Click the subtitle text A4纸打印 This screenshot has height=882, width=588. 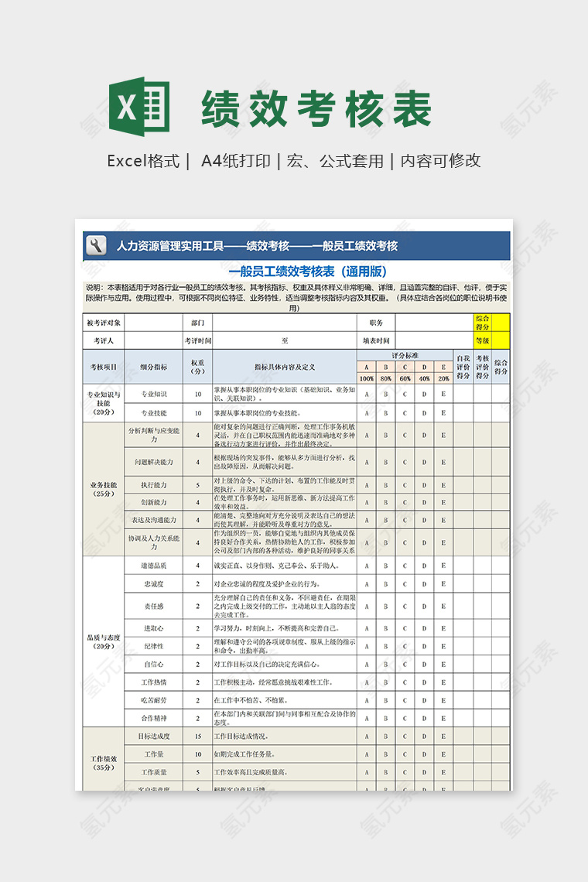pyautogui.click(x=236, y=162)
